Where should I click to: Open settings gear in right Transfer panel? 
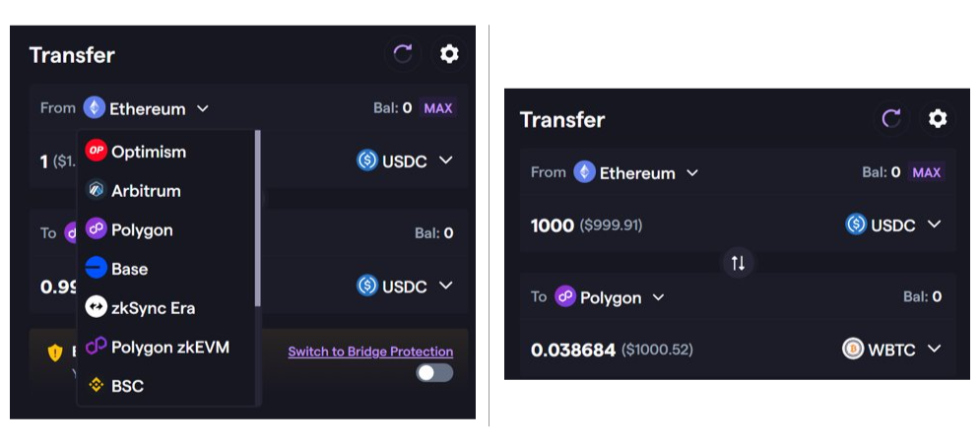pos(938,118)
